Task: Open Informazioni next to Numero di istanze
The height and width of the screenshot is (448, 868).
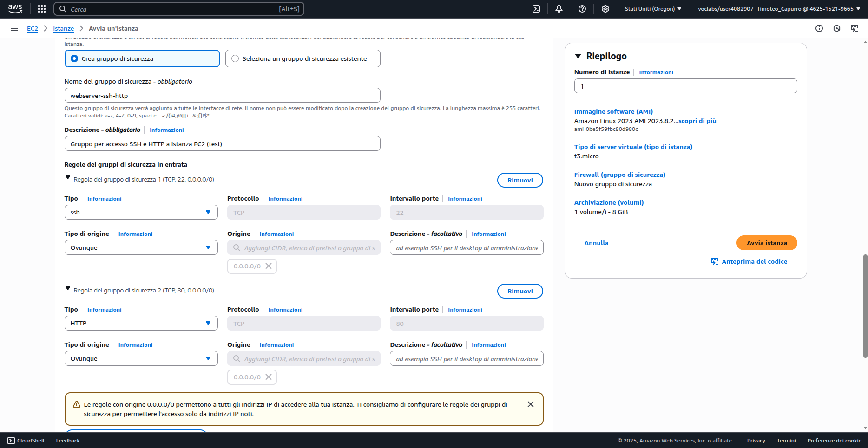Action: click(x=656, y=72)
